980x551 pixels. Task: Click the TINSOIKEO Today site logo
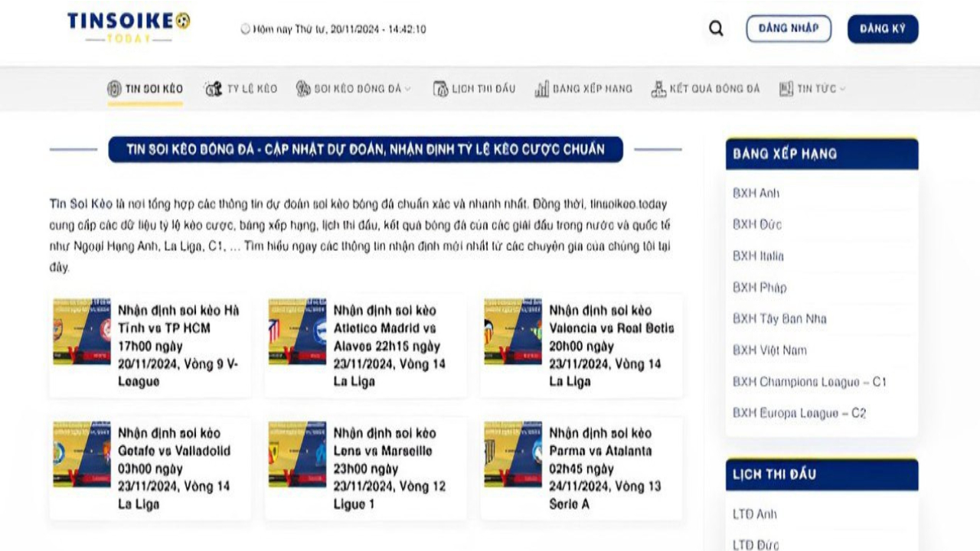click(x=129, y=26)
